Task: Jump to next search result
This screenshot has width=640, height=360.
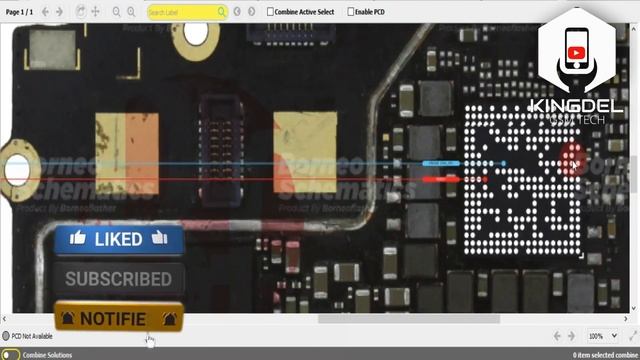Action: [x=251, y=12]
